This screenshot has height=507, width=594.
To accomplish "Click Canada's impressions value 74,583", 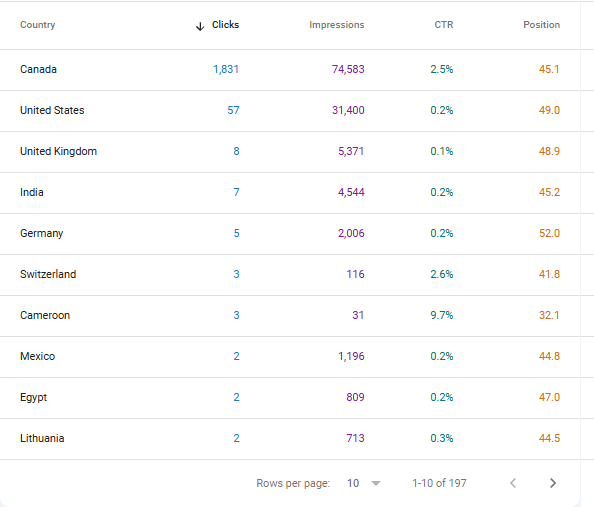I will [x=348, y=69].
